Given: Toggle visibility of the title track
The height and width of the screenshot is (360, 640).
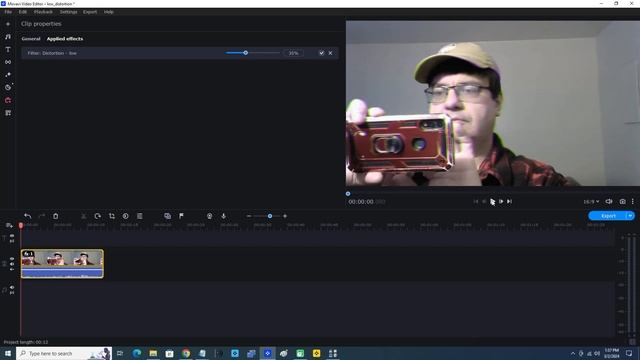Looking at the screenshot, I should 12,236.
